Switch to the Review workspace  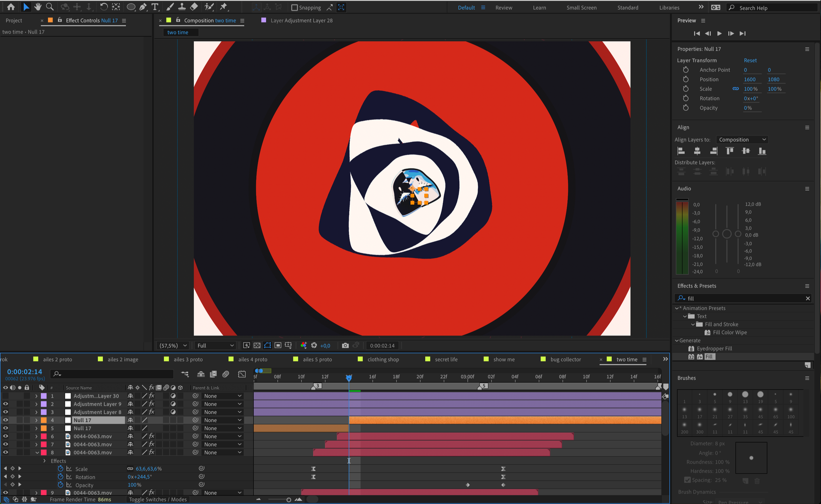503,8
